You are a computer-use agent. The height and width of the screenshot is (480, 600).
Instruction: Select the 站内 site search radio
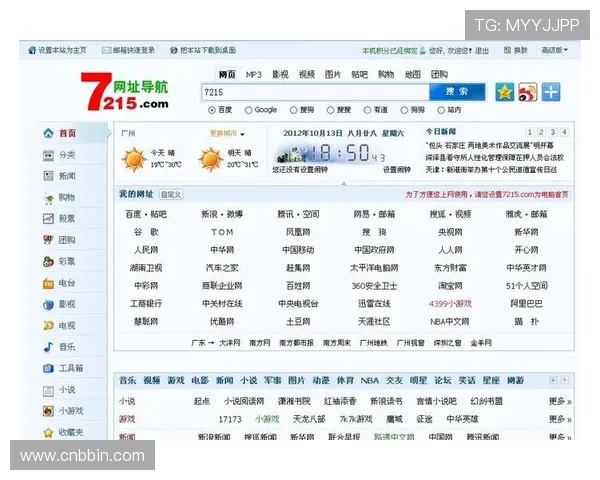click(x=441, y=110)
